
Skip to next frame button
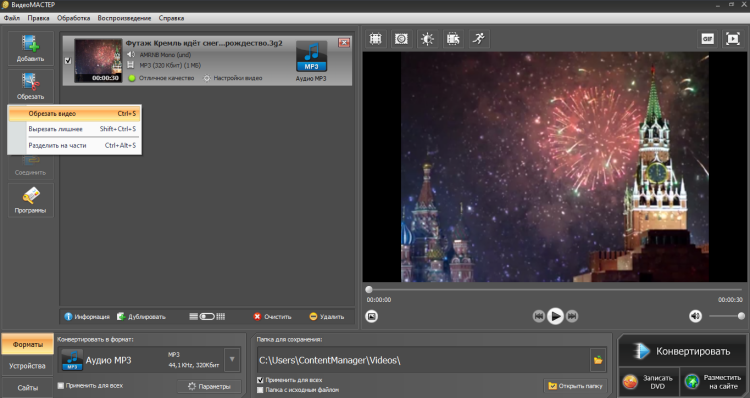(x=572, y=316)
